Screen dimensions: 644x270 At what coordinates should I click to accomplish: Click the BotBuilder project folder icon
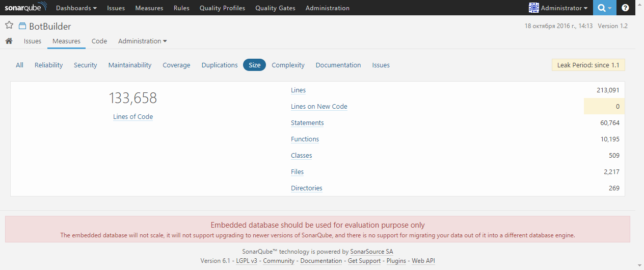click(x=22, y=27)
